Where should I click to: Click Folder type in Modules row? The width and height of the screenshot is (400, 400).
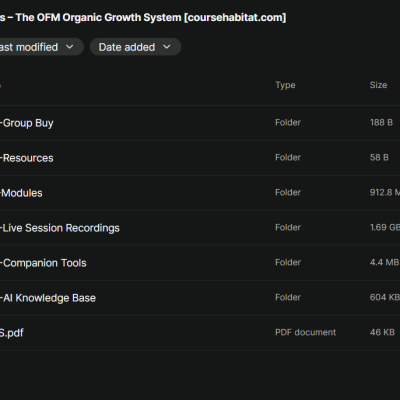288,192
